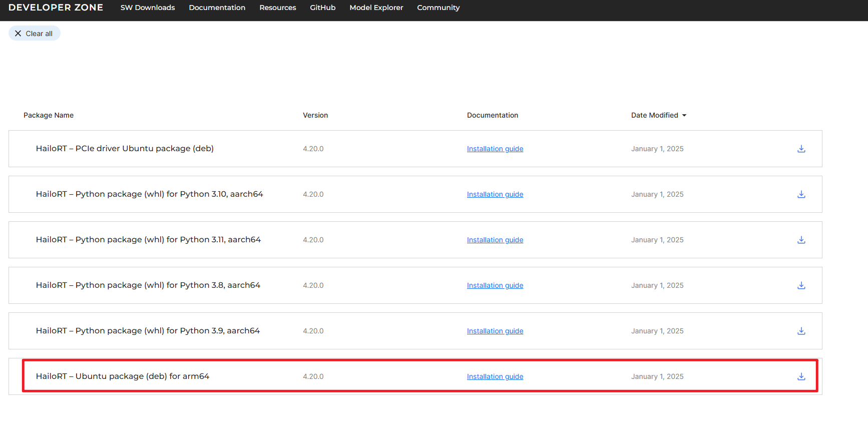
Task: Click version 4.20.0 in Python 3.9 row
Action: (x=313, y=331)
